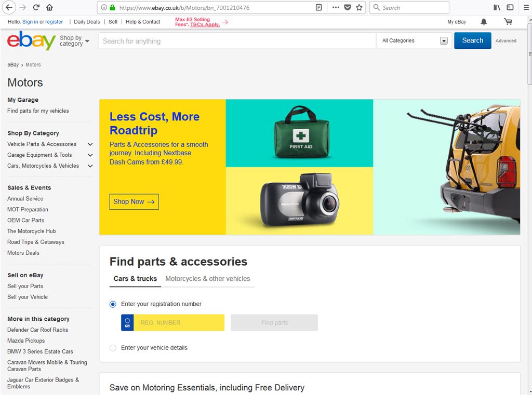The height and width of the screenshot is (395, 532).
Task: Click the browser forward arrow
Action: pyautogui.click(x=23, y=7)
